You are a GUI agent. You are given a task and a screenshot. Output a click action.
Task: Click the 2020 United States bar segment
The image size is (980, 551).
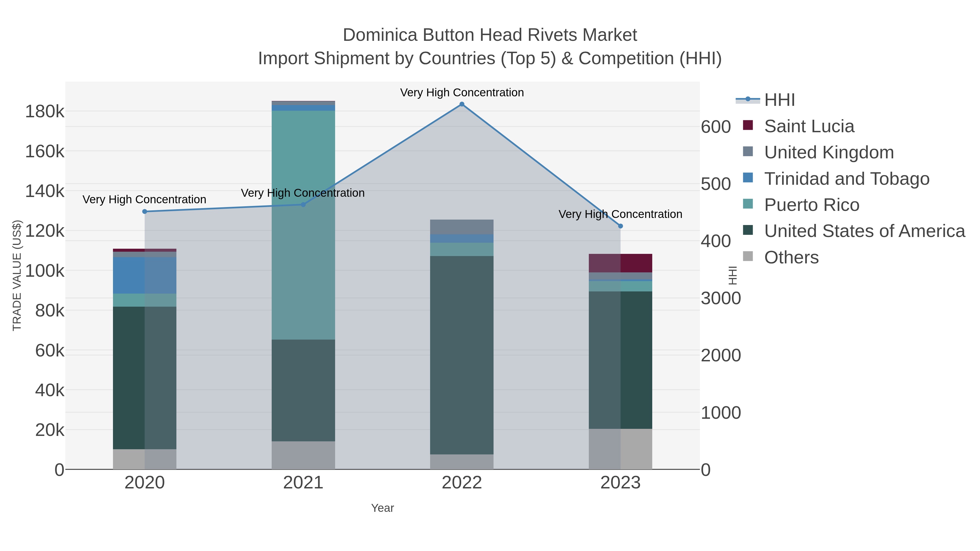tap(145, 378)
